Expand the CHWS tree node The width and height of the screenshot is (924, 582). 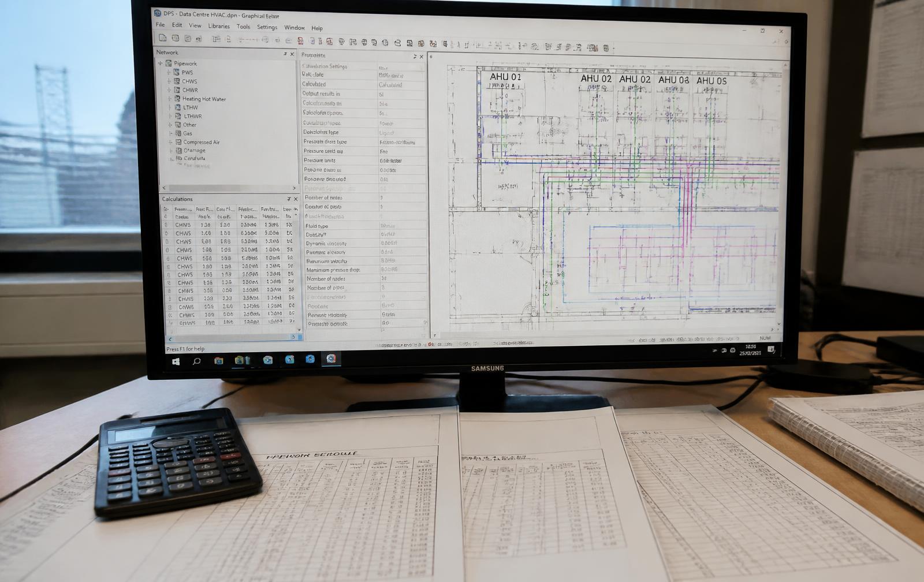point(169,81)
